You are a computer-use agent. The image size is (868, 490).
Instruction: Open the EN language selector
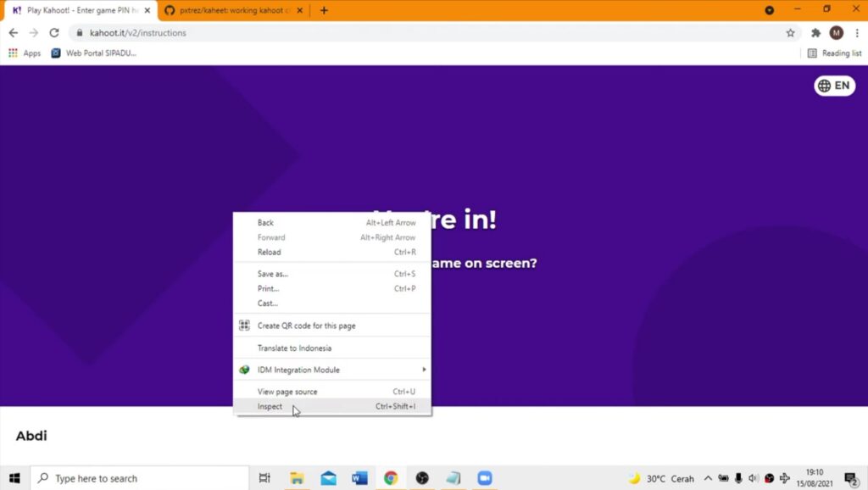click(834, 86)
